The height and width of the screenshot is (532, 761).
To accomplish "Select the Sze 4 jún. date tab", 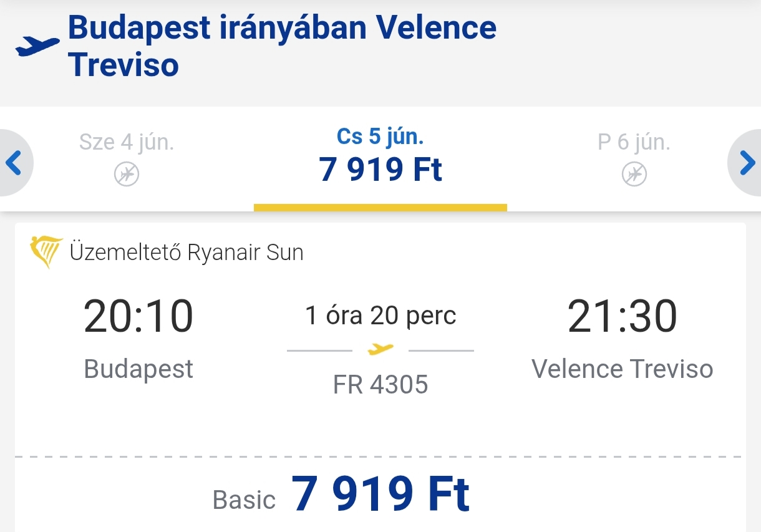I will [127, 158].
